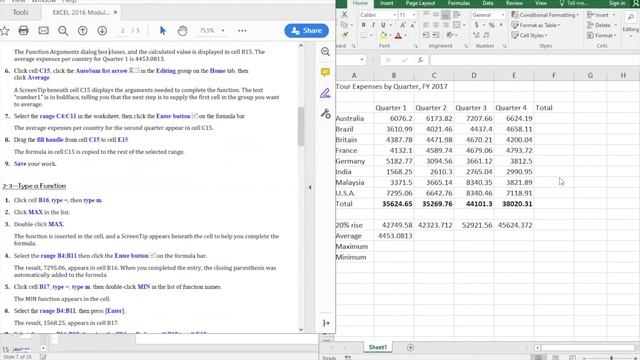Screen dimensions: 640x360
Task: Edit the PDF page number field
Action: tap(122, 31)
